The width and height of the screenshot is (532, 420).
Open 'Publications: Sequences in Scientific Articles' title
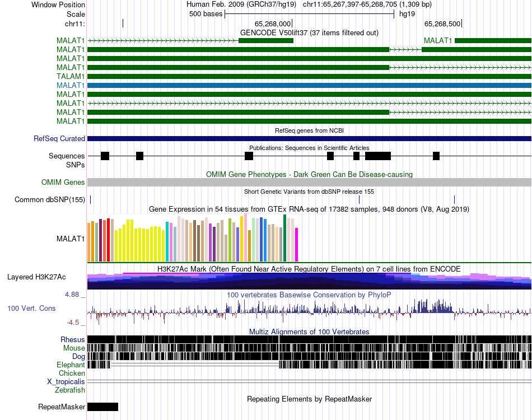(309, 148)
